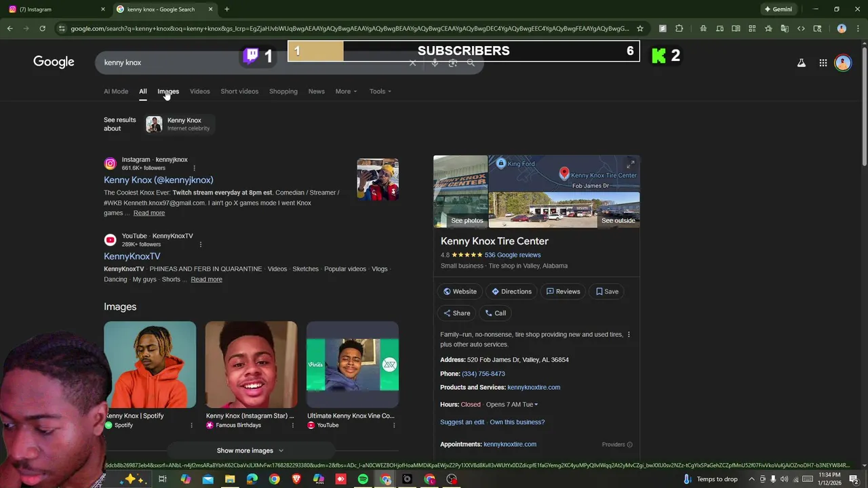Open Spotify from the taskbar
The image size is (868, 488).
click(363, 479)
